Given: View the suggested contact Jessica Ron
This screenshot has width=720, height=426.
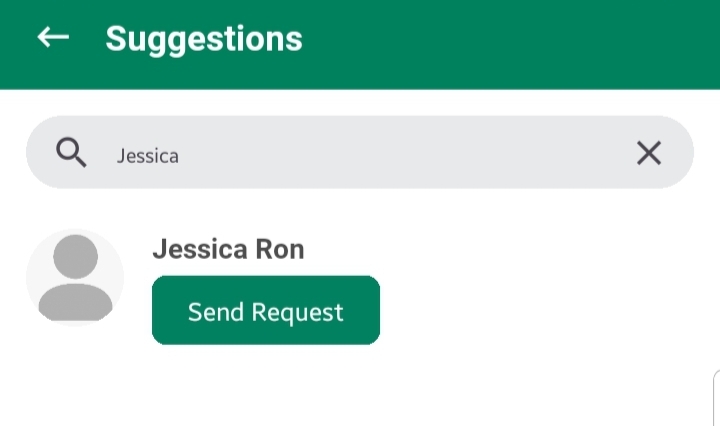Looking at the screenshot, I should point(228,249).
